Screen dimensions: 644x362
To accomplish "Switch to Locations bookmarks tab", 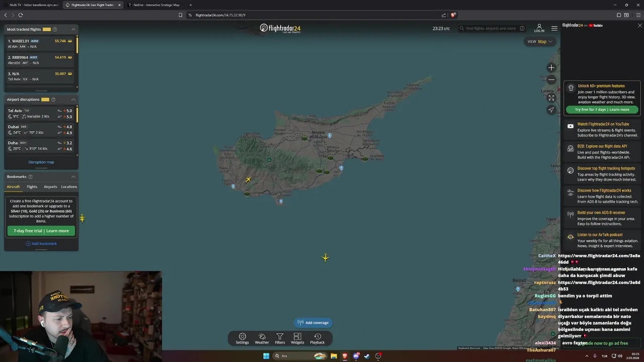I will point(69,187).
